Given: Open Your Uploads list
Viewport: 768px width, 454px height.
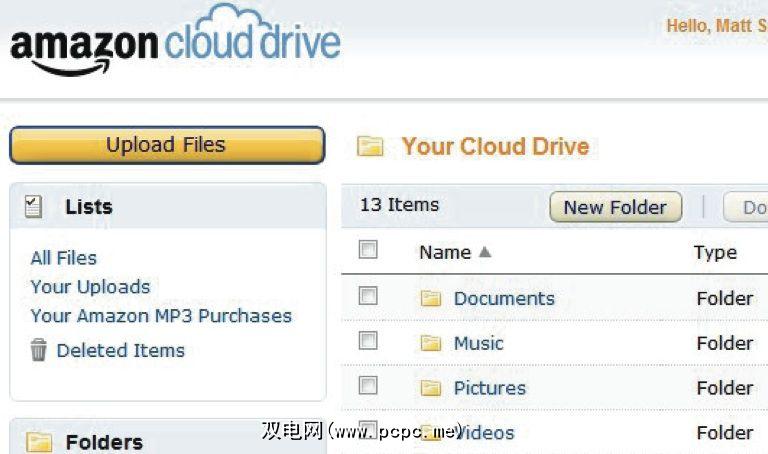Looking at the screenshot, I should [x=90, y=287].
